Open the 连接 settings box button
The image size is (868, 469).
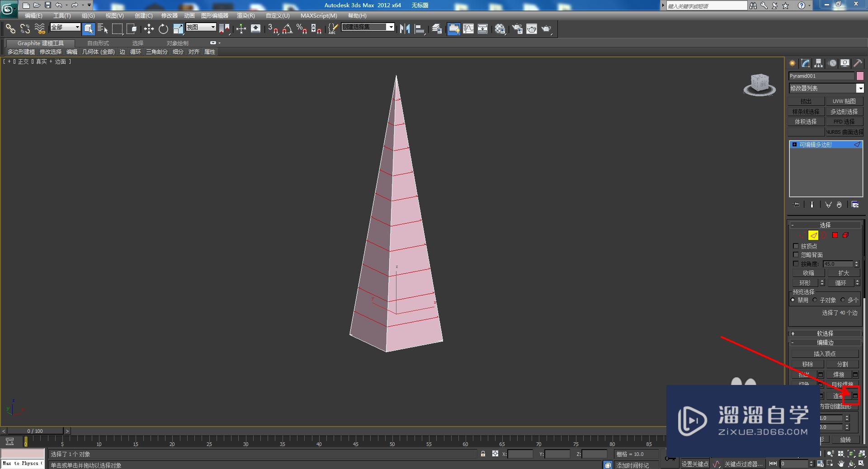(x=855, y=396)
